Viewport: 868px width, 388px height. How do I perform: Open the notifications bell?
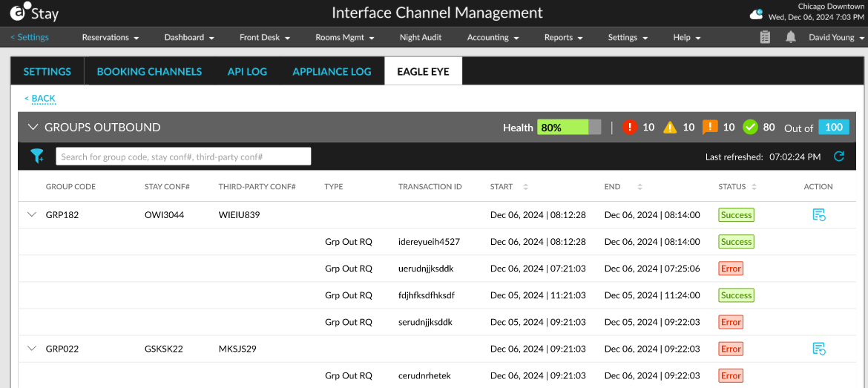pos(791,38)
